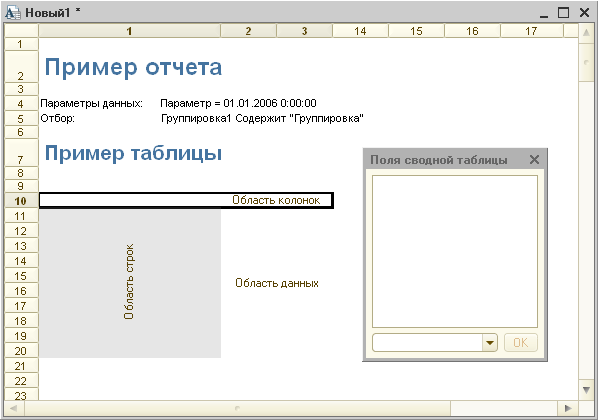Click the Параметр = 01.01.2006 0:00:00 cell

pyautogui.click(x=238, y=103)
